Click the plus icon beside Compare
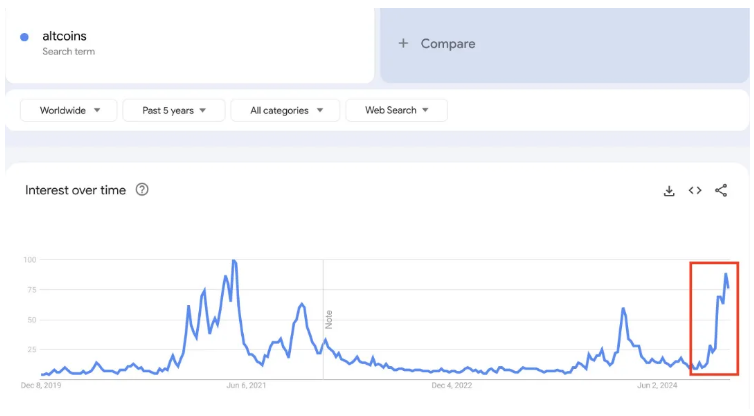Screen dimensions: 754x416 pos(403,43)
